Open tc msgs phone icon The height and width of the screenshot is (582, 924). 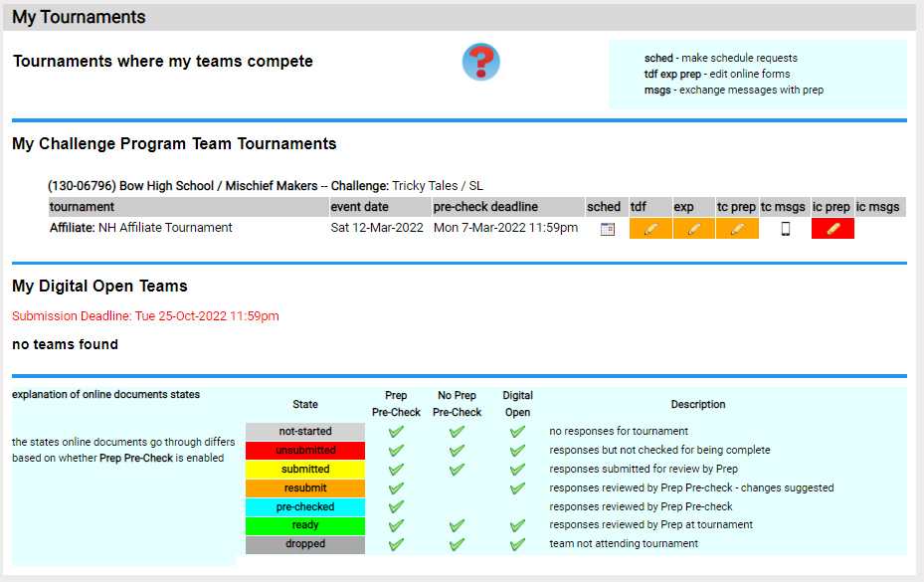pos(785,229)
